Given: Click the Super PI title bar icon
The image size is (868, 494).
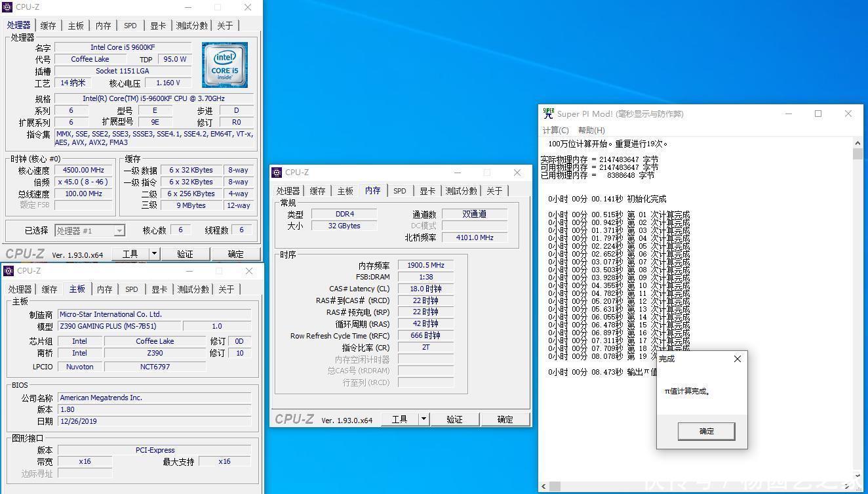Looking at the screenshot, I should [548, 113].
